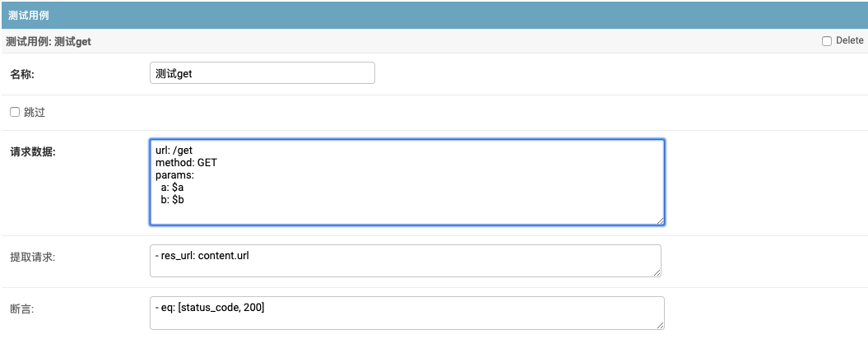Grab the 请求数据 textarea resize handle
868x339 pixels.
[660, 220]
